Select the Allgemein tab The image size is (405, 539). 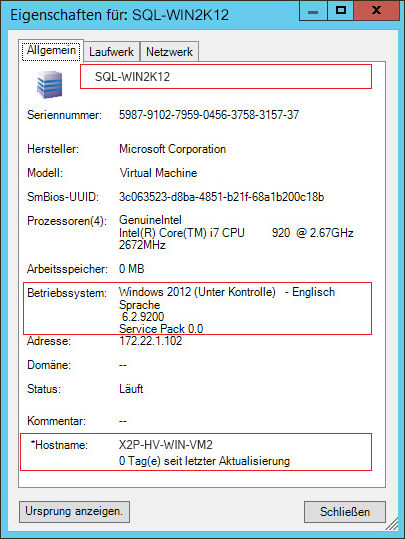tap(51, 51)
